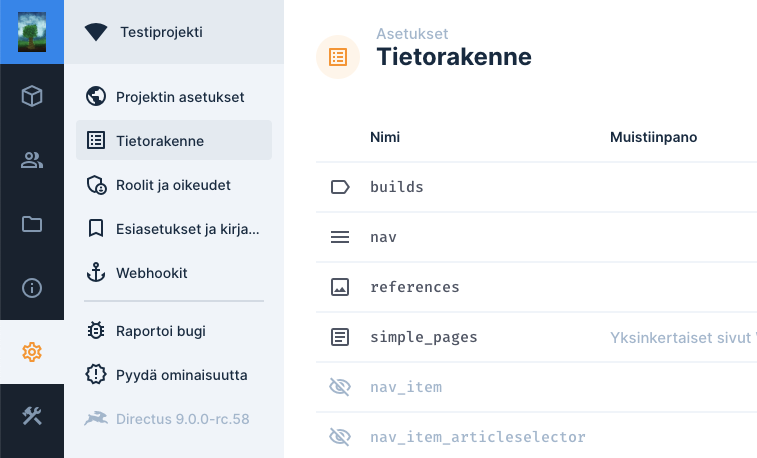The height and width of the screenshot is (458, 757).
Task: Click the project logo tree thumbnail
Action: pyautogui.click(x=32, y=32)
